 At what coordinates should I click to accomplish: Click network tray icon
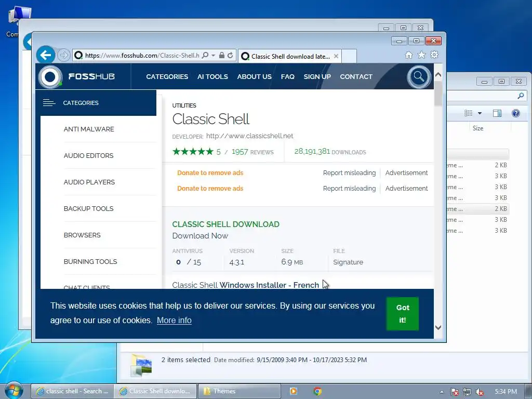coord(467,392)
